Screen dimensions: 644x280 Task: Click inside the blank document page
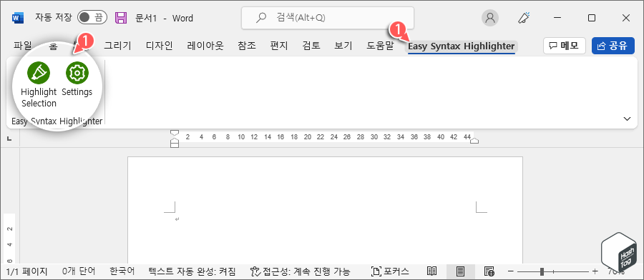(x=325, y=209)
